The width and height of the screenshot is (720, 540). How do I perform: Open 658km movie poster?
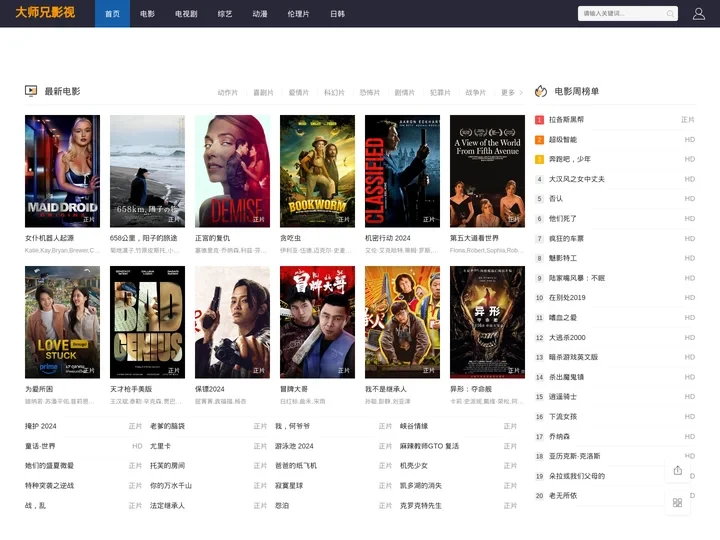tap(147, 171)
